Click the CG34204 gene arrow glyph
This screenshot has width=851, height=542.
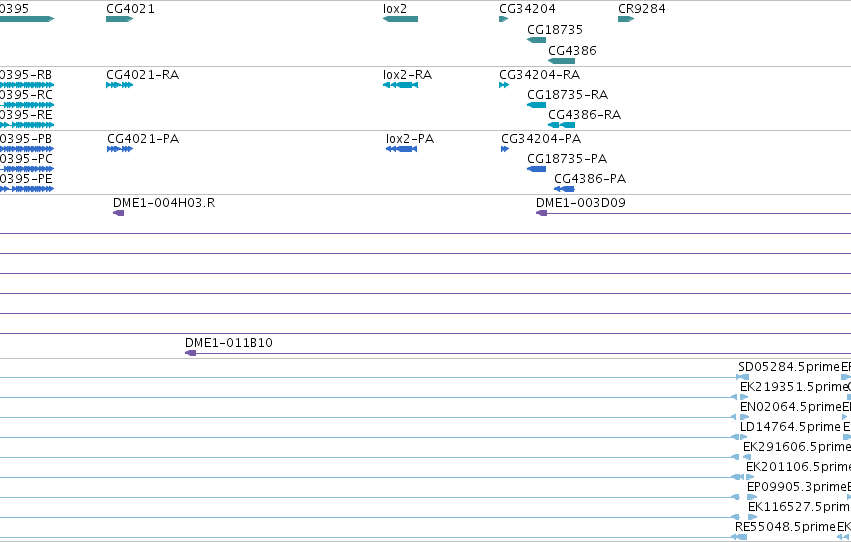[x=504, y=19]
